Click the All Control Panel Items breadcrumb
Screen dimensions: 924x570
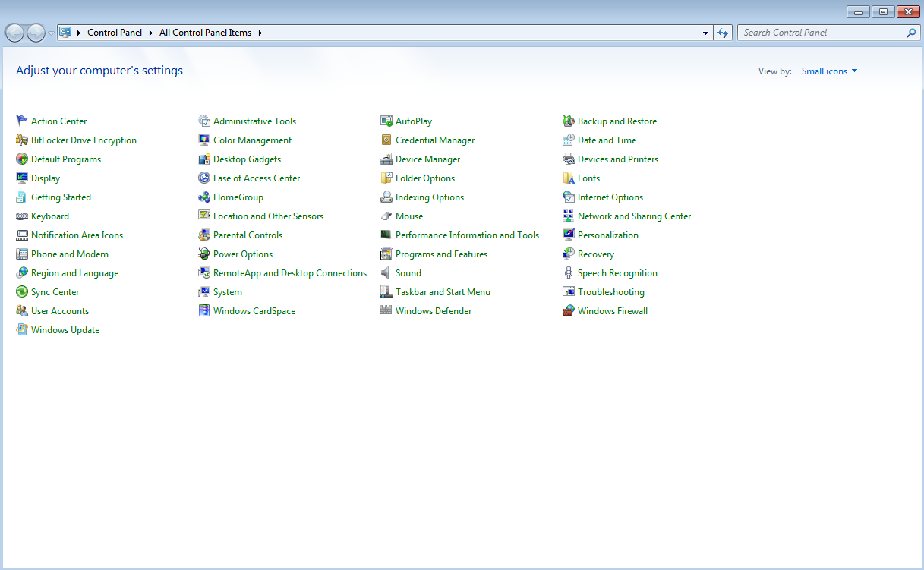(206, 33)
